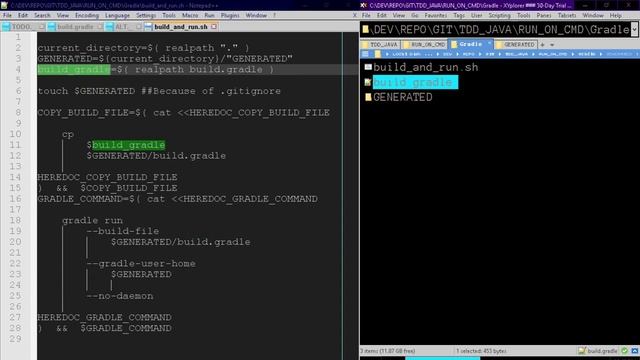Open Tags menu in XYplorer

[459, 16]
